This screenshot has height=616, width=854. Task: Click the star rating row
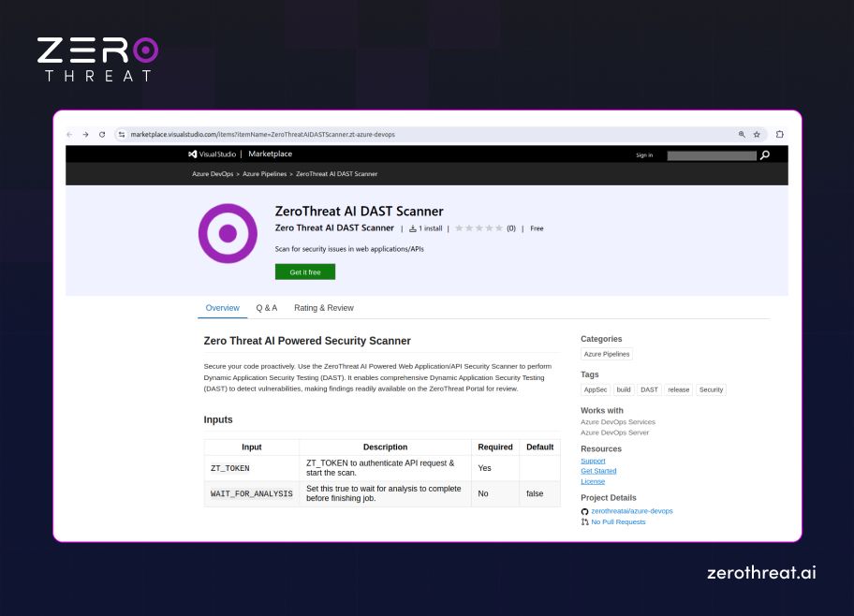[x=479, y=228]
